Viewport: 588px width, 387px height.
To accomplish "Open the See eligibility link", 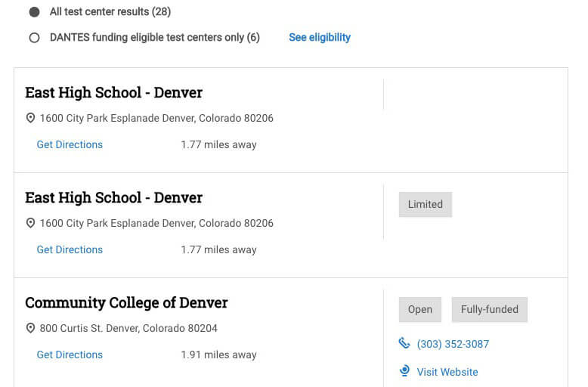I will pos(320,37).
